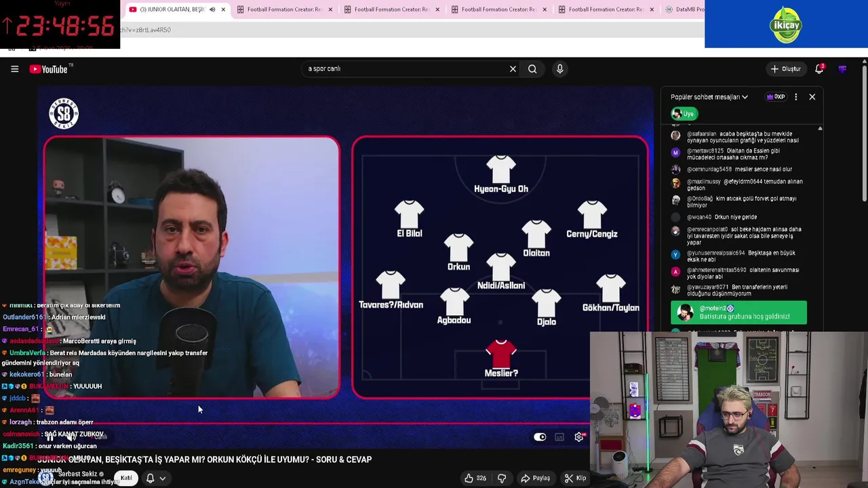Click the Djalo player shirt
This screenshot has height=488, width=868.
[546, 302]
